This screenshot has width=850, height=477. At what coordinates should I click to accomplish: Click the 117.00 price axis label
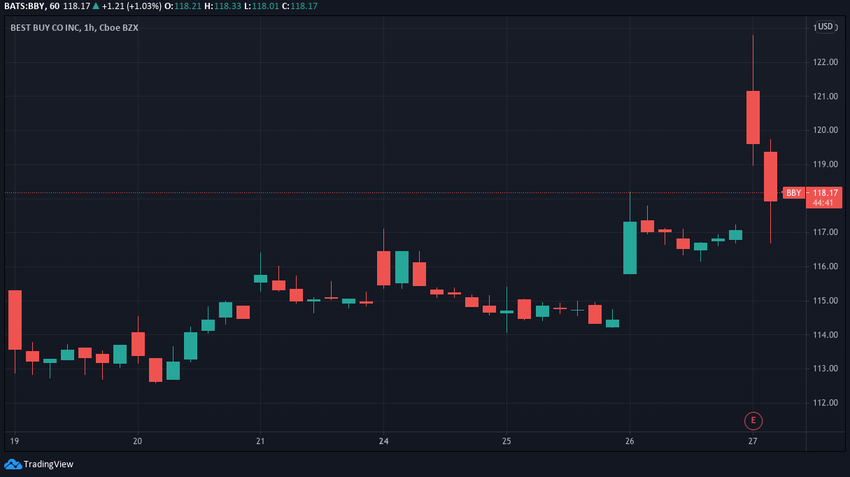tap(825, 232)
